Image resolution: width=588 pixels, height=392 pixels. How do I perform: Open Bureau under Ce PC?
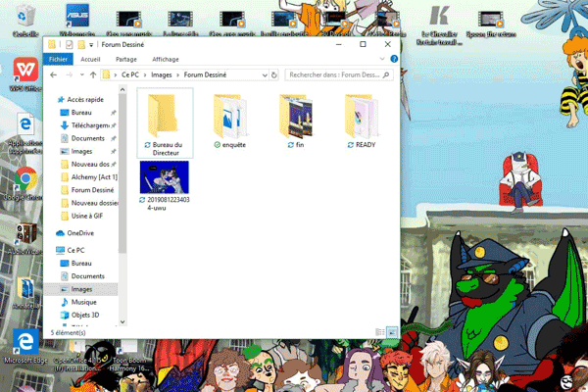tap(81, 264)
